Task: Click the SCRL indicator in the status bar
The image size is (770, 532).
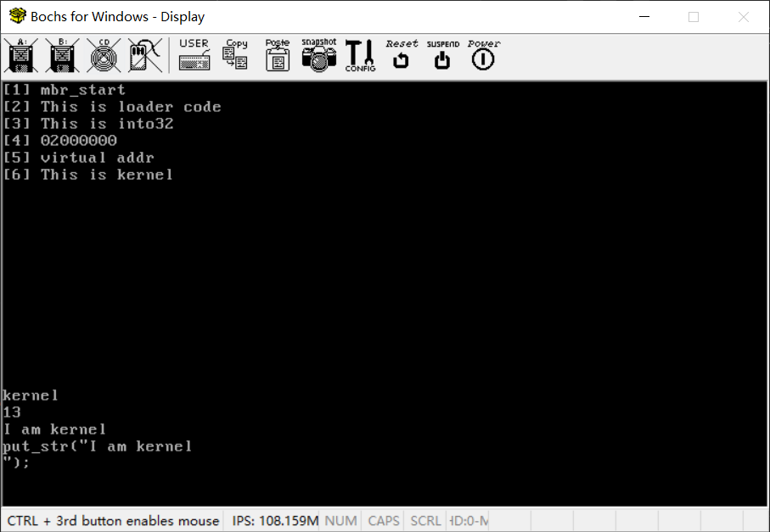Action: 426,521
